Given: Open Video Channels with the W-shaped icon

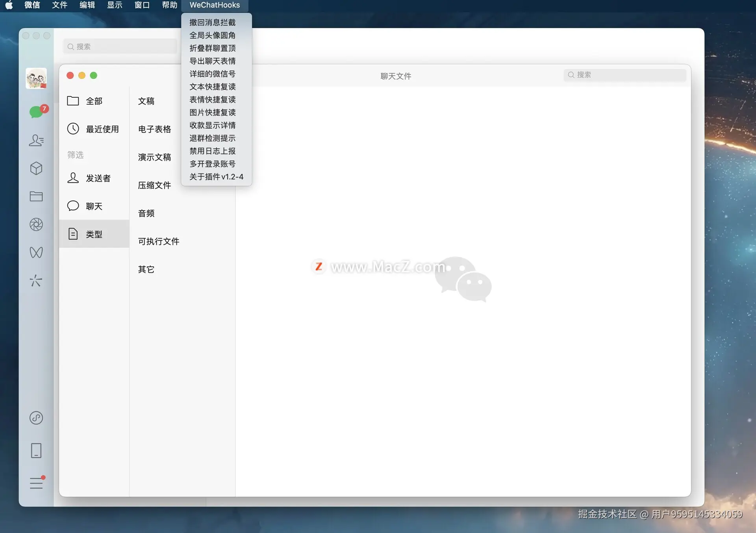Looking at the screenshot, I should click(x=36, y=252).
